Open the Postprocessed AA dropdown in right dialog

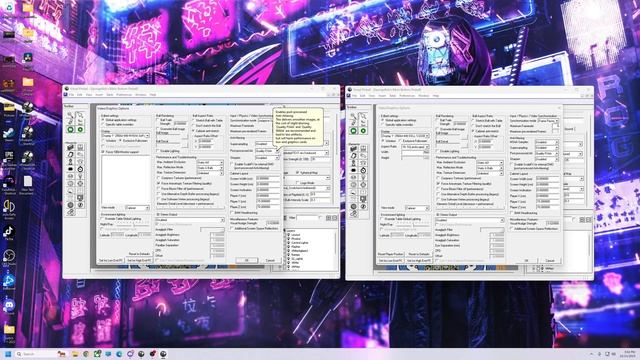pyautogui.click(x=546, y=153)
